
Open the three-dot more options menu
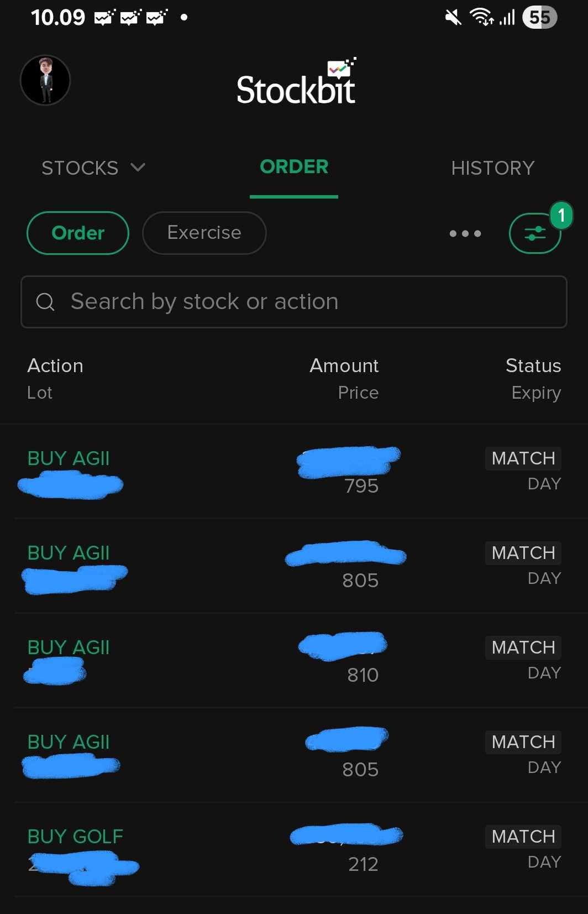(465, 233)
